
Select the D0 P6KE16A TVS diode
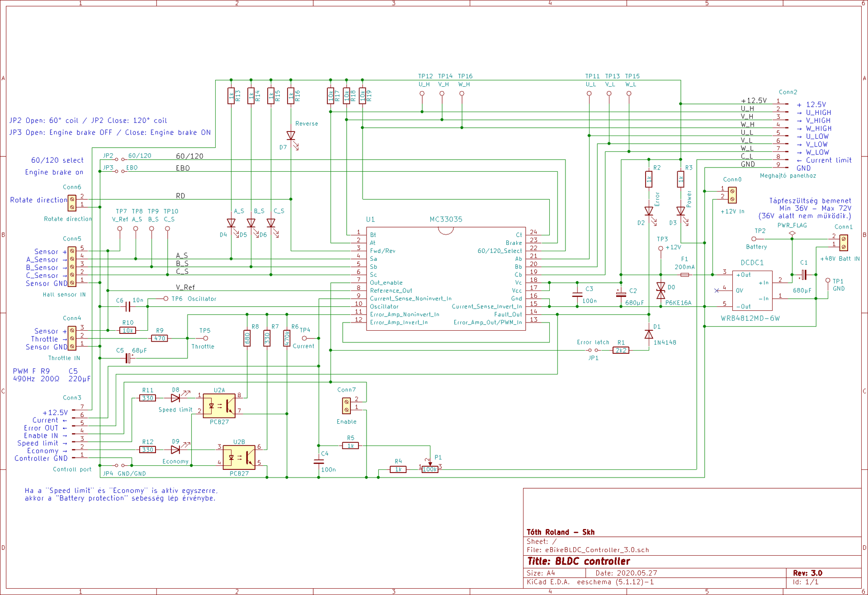(660, 290)
